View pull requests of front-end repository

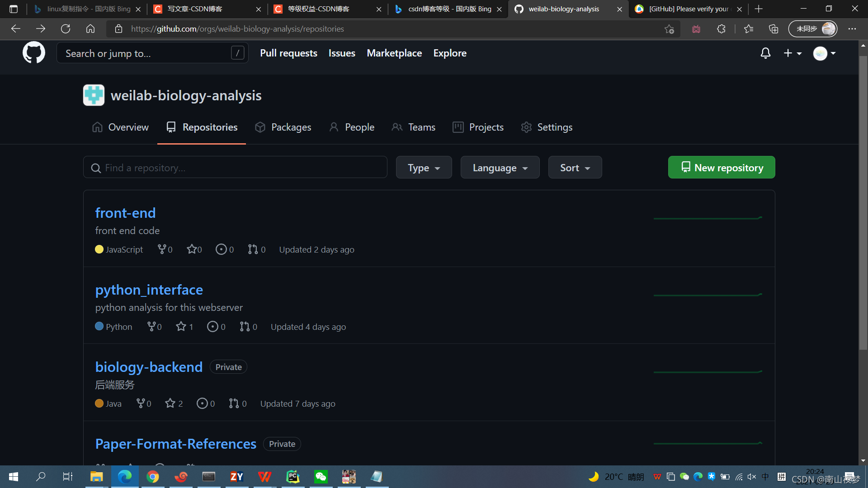257,249
